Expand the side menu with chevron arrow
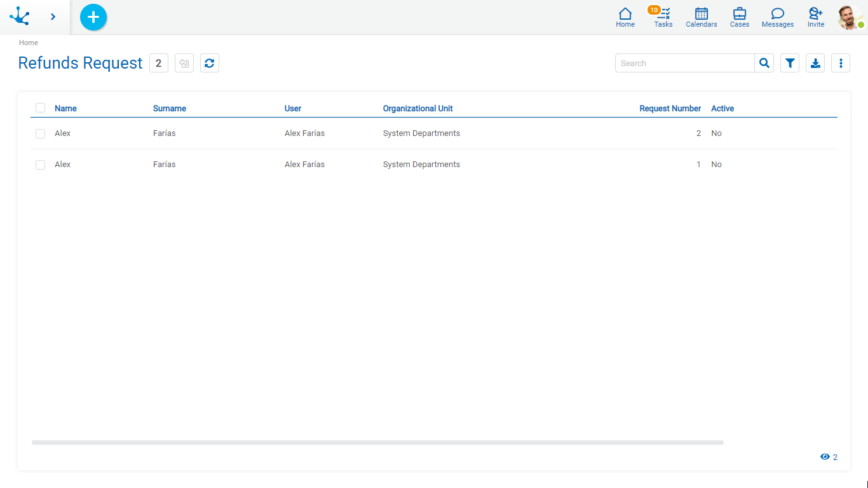 [x=53, y=17]
